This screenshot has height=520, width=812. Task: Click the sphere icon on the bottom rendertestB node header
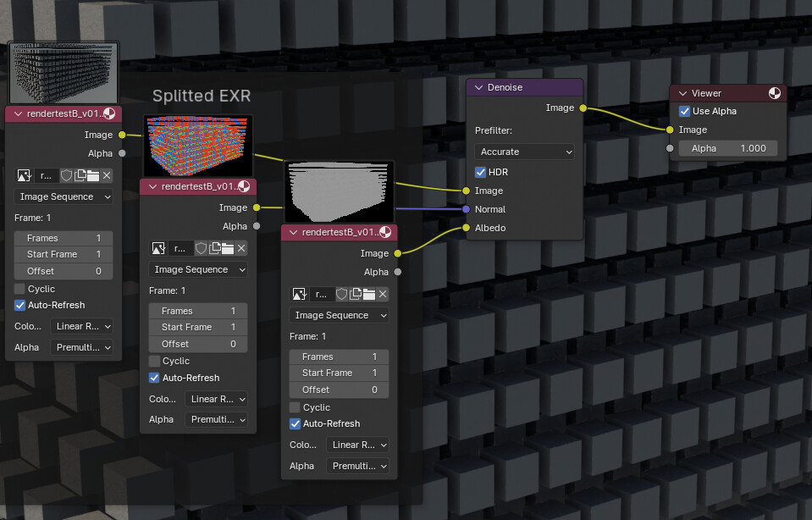click(386, 233)
